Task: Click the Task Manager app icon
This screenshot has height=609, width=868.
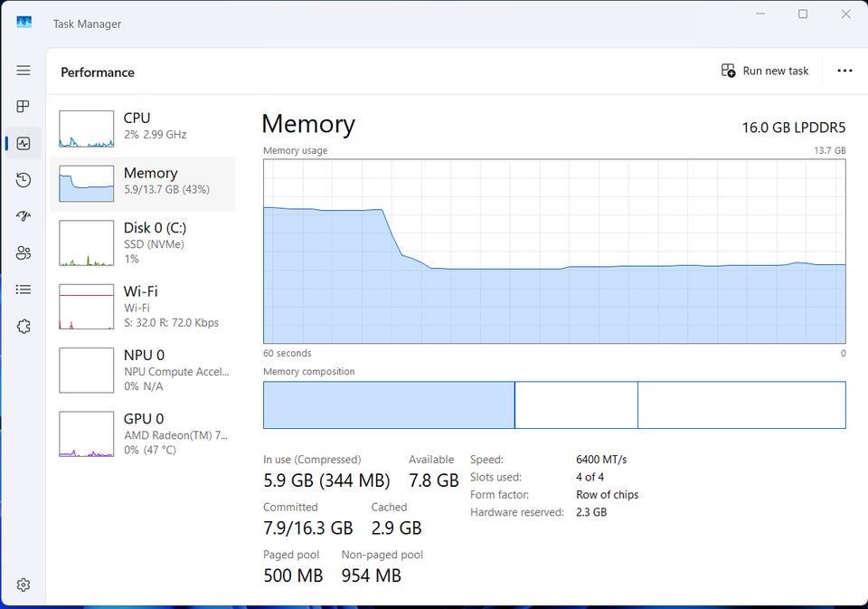Action: coord(24,22)
